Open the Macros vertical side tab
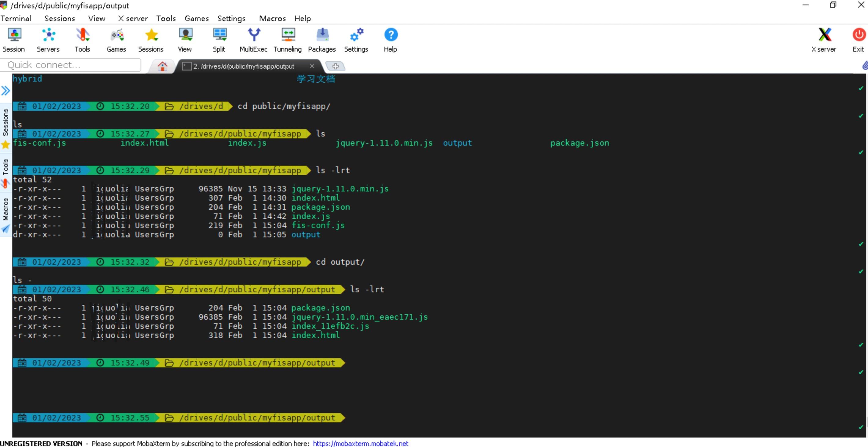The height and width of the screenshot is (447, 868). coord(6,209)
